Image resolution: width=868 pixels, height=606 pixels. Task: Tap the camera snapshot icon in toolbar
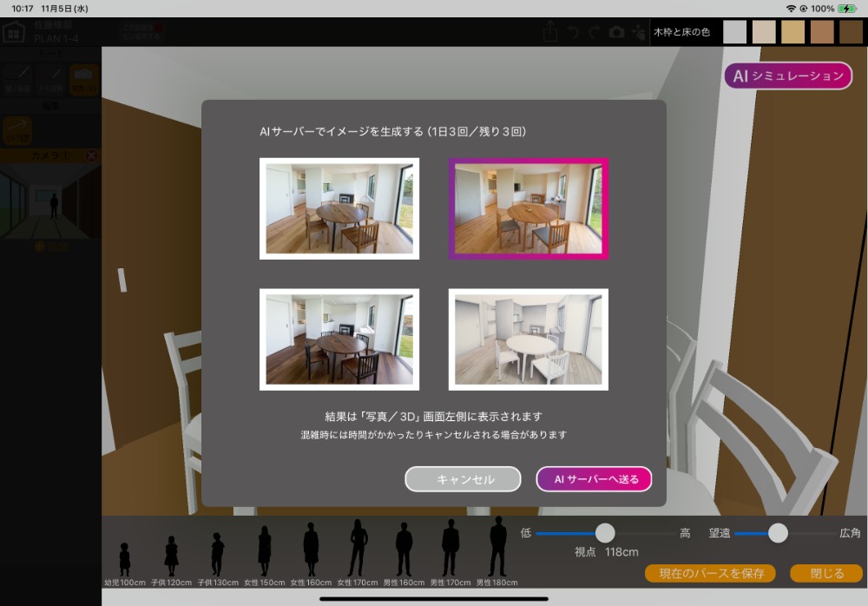point(616,32)
